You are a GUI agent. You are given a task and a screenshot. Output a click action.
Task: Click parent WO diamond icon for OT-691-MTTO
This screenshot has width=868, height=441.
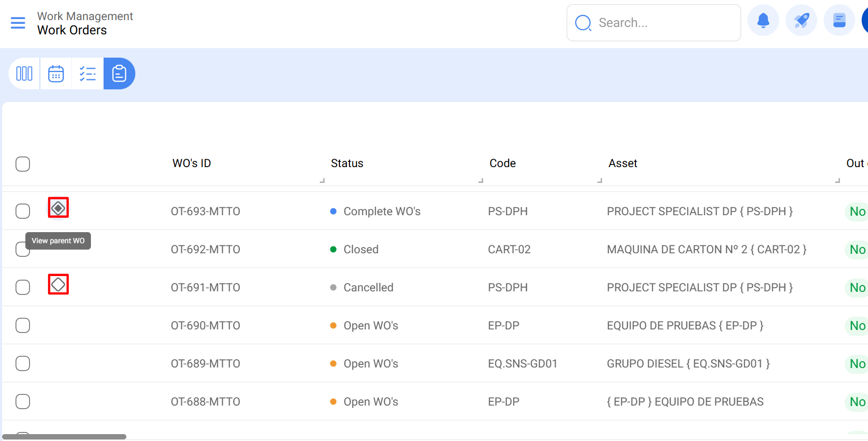58,284
